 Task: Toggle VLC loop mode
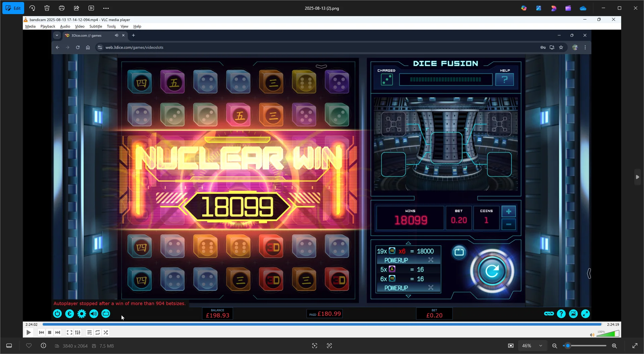coord(98,333)
